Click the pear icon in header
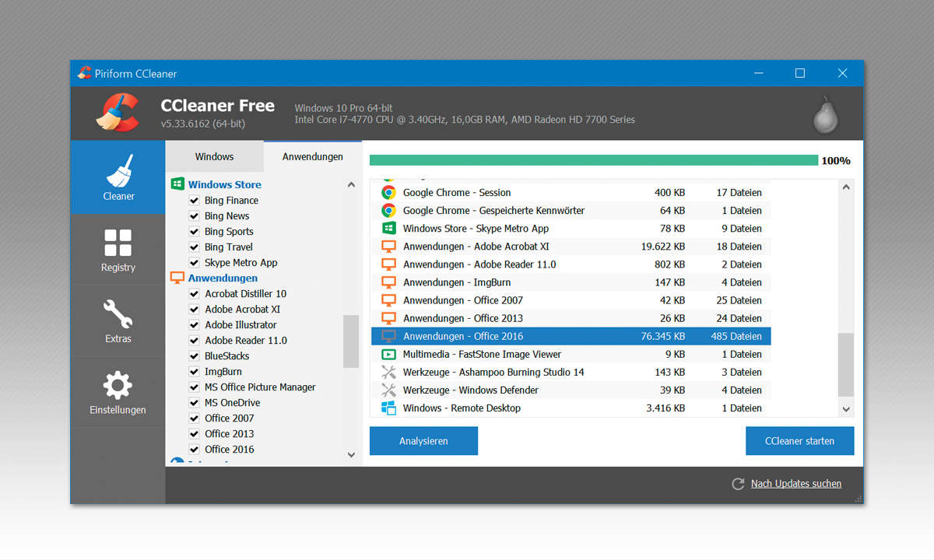This screenshot has width=934, height=560. click(x=825, y=114)
